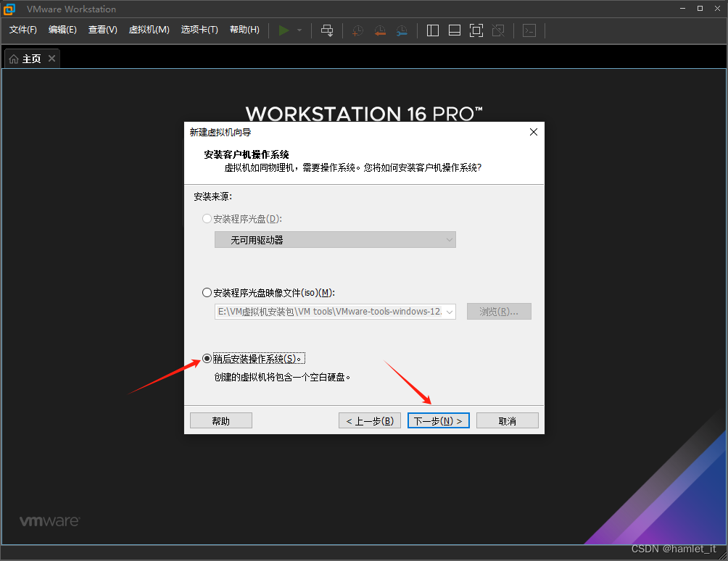Screen dimensions: 728x561
Task: Open the power options dropdown arrow
Action: pos(299,30)
